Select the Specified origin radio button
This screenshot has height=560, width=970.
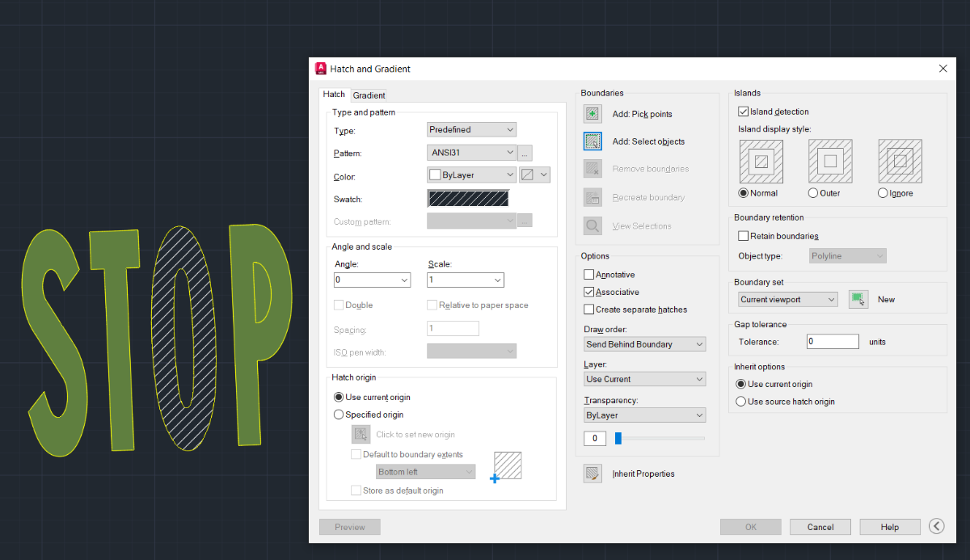(x=339, y=415)
